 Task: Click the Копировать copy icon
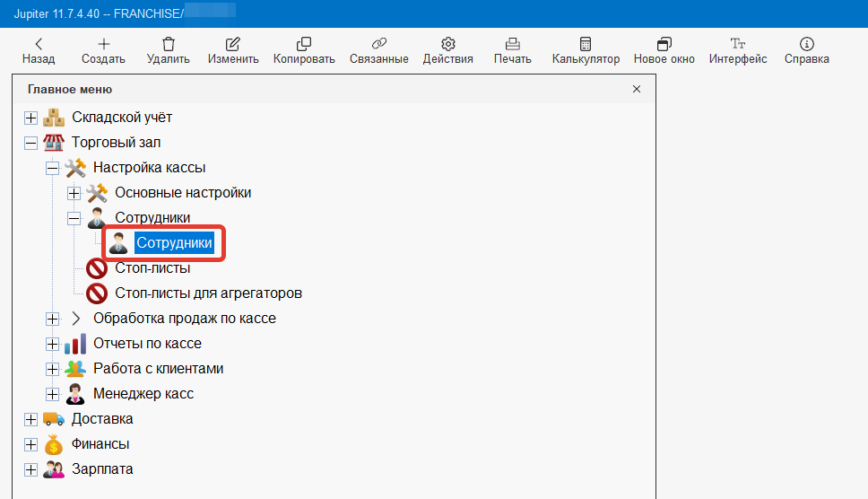click(x=304, y=44)
